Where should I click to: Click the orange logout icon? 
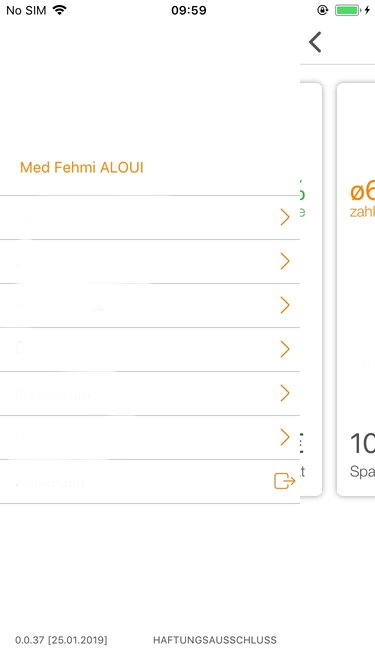coord(284,481)
